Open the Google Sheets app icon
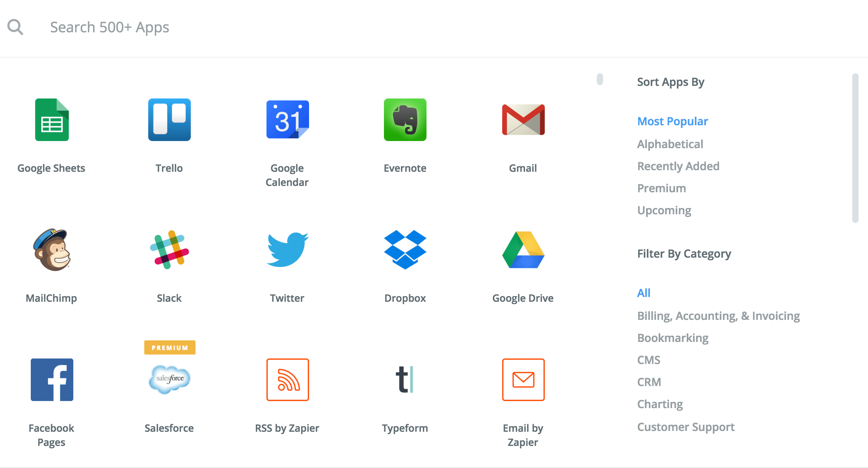Screen dimensions: 868x468 coord(52,120)
